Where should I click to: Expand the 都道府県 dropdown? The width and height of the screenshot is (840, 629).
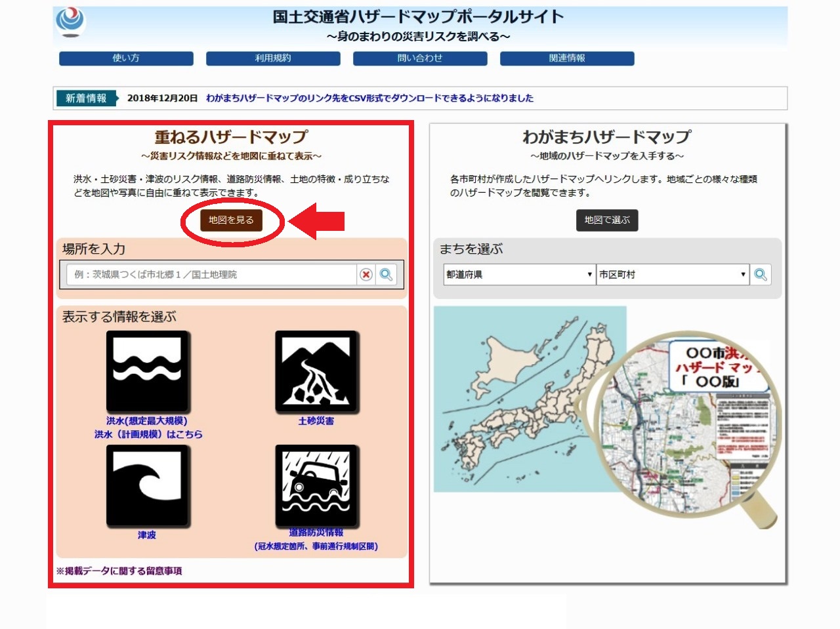point(519,275)
